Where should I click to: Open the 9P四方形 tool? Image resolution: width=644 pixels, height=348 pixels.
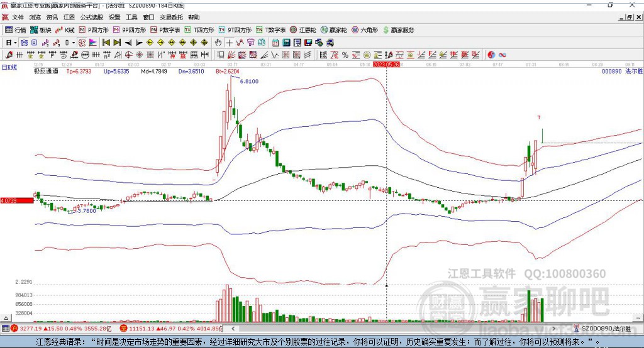[x=130, y=30]
